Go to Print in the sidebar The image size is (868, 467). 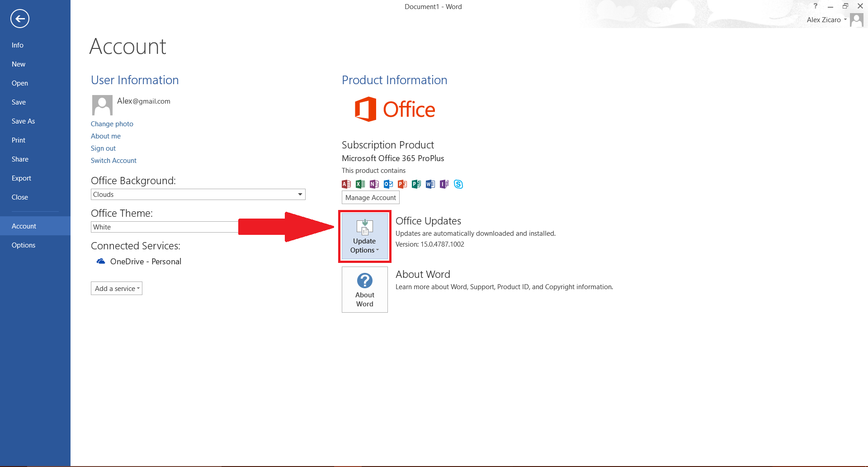[x=35, y=140]
